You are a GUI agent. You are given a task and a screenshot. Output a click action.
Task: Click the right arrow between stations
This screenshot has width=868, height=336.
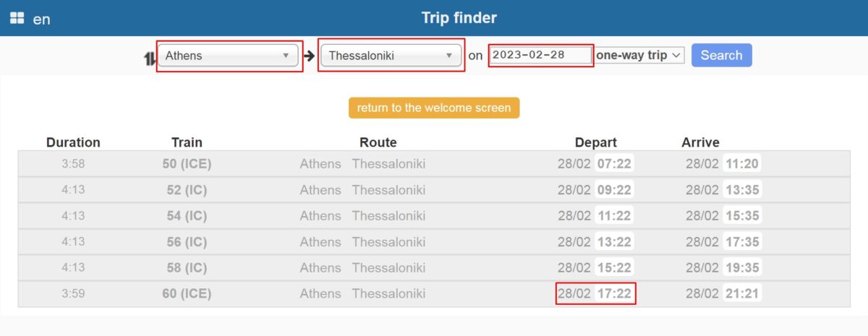point(310,56)
